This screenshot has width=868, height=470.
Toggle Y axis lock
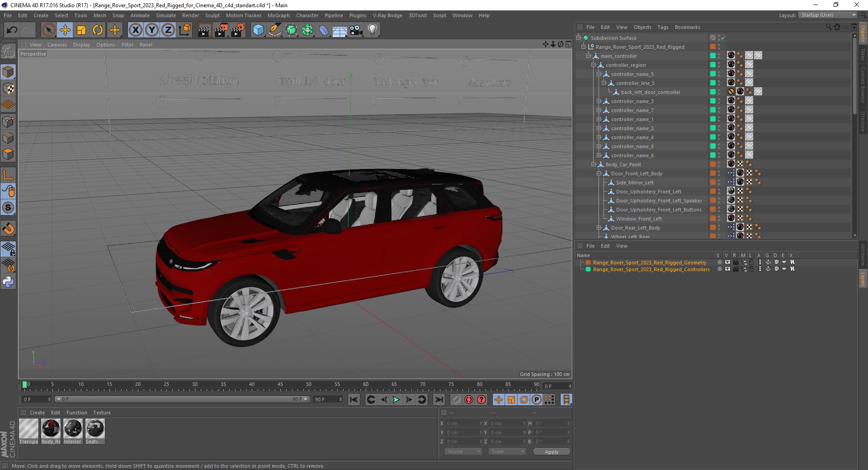point(152,30)
